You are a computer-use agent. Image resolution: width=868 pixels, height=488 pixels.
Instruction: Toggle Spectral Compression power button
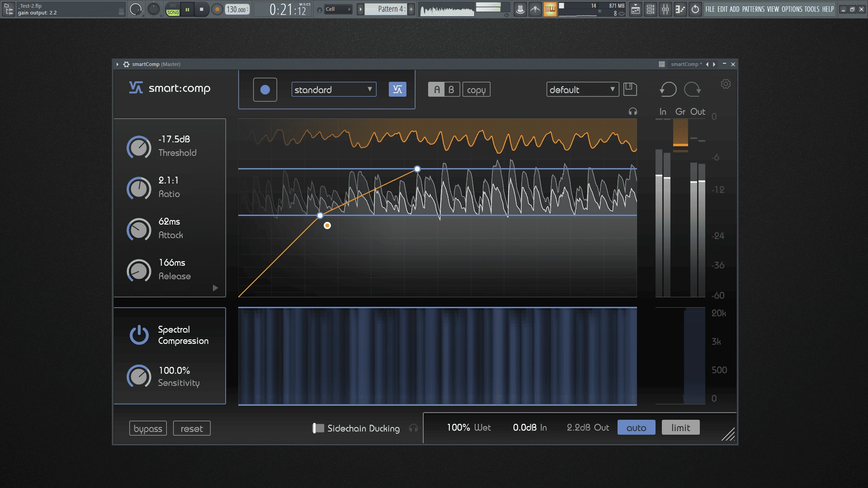pos(139,335)
